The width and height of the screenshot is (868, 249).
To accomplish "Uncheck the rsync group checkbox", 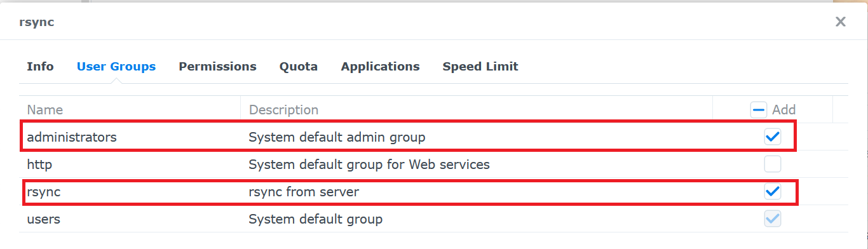I will click(x=773, y=192).
